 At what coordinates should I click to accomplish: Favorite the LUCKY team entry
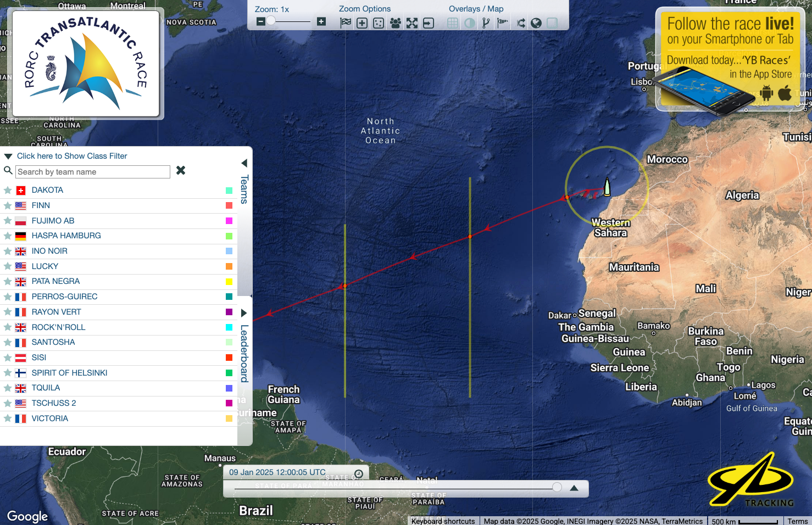coord(8,266)
